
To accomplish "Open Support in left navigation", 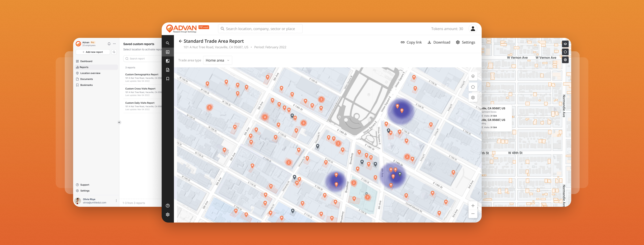I will [x=96, y=185].
